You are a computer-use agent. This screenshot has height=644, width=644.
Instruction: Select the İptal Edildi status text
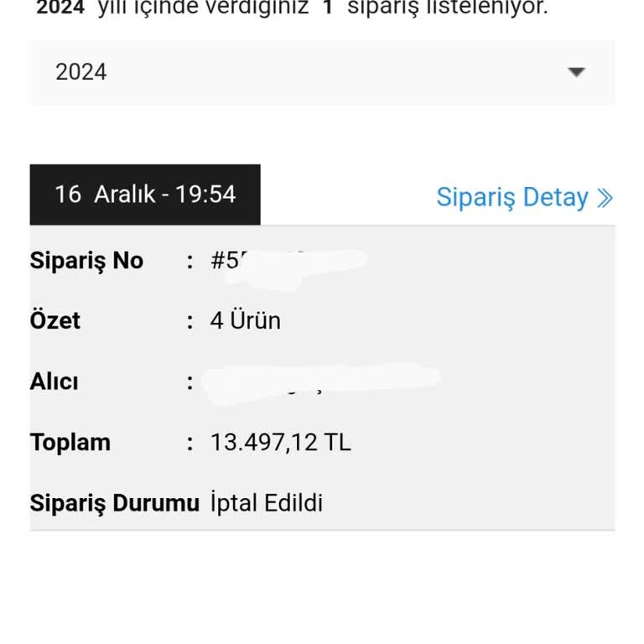(267, 503)
